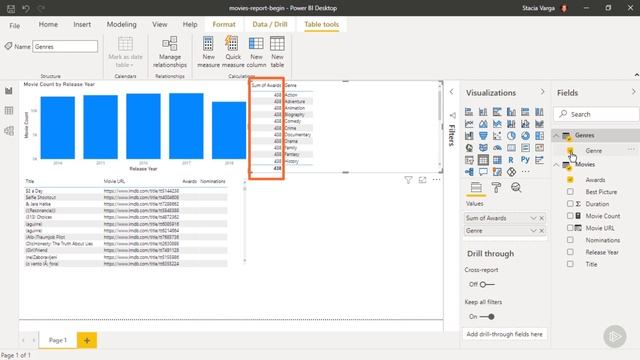This screenshot has width=640, height=360.
Task: Select the Pie chart visual
Action: point(511,136)
